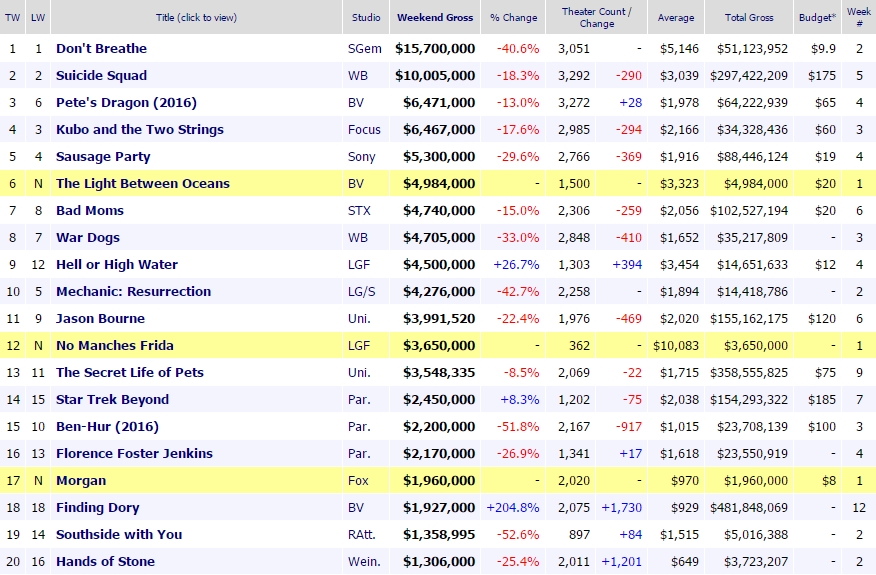The width and height of the screenshot is (876, 575).
Task: Select weekend gross $10,005,000
Action: pyautogui.click(x=435, y=75)
